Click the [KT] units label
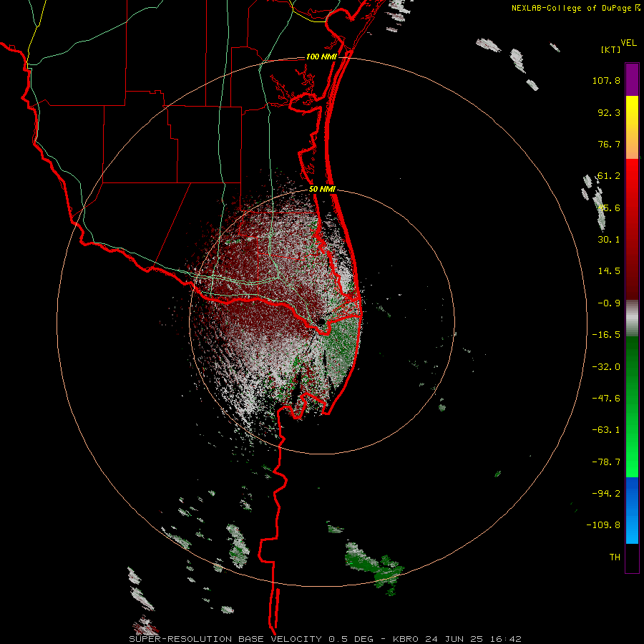644x644 pixels. (x=610, y=49)
